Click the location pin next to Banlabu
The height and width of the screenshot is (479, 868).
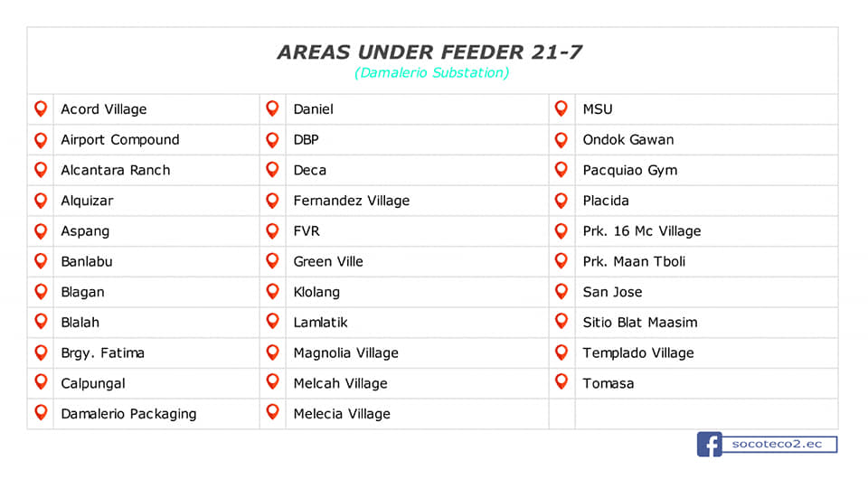[41, 260]
